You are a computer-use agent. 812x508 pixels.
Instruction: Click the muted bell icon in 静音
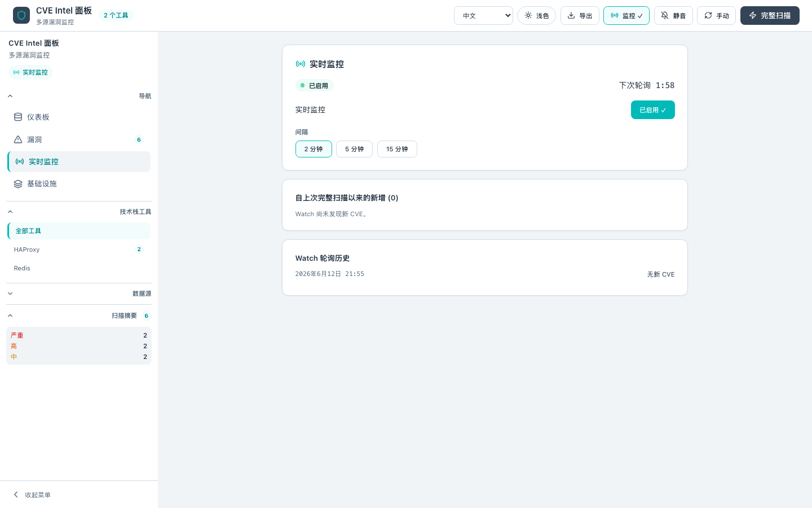point(665,15)
